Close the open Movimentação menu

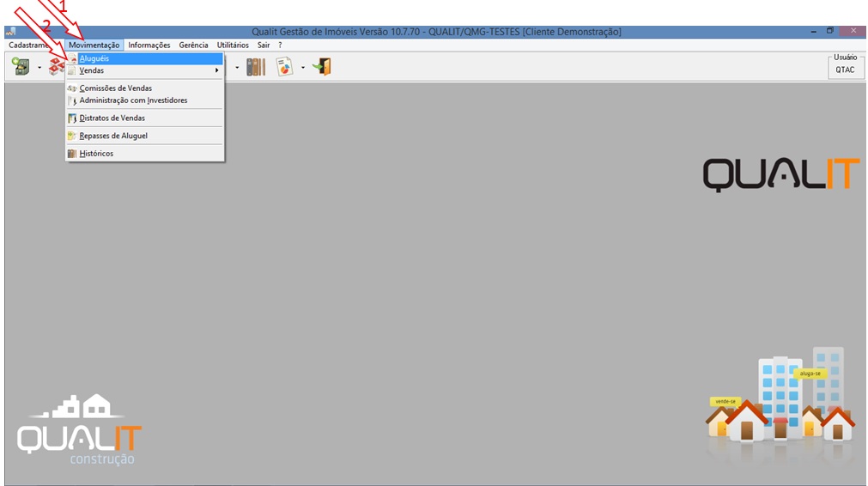94,45
